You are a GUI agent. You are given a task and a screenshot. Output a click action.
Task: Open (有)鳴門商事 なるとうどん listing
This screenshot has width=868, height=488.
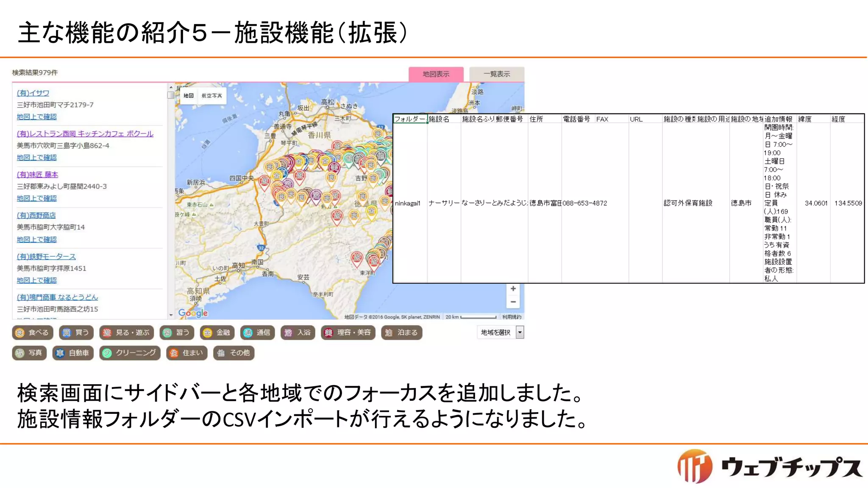click(57, 297)
